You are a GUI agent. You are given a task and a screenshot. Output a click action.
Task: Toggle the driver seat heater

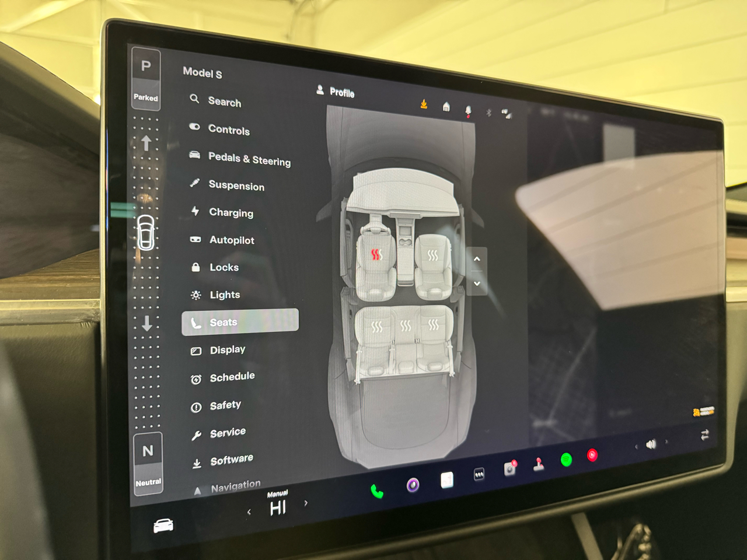point(378,255)
